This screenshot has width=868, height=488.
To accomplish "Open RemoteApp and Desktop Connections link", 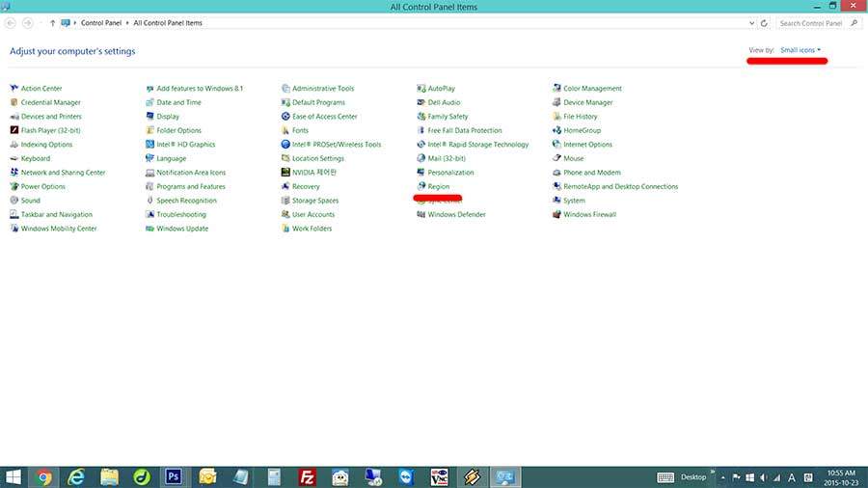I will (620, 186).
